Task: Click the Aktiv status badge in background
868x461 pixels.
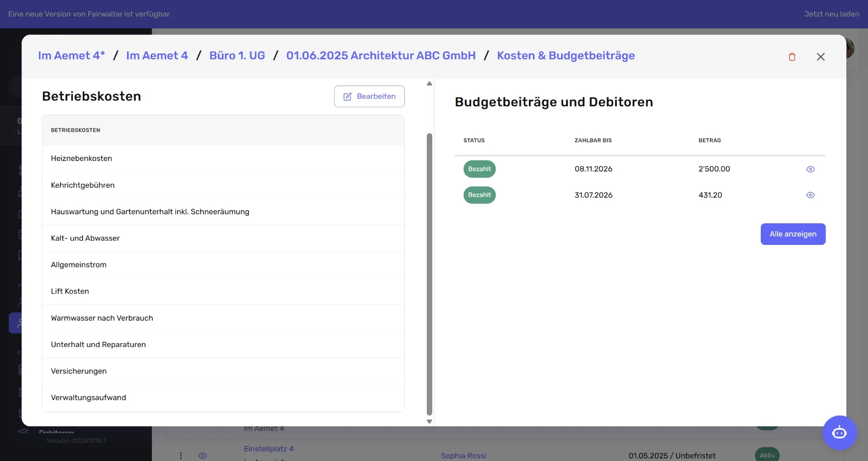Action: [767, 455]
